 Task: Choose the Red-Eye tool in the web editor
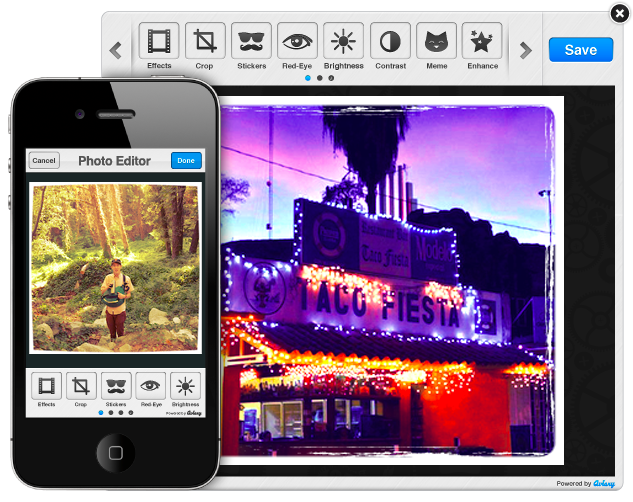coord(297,41)
